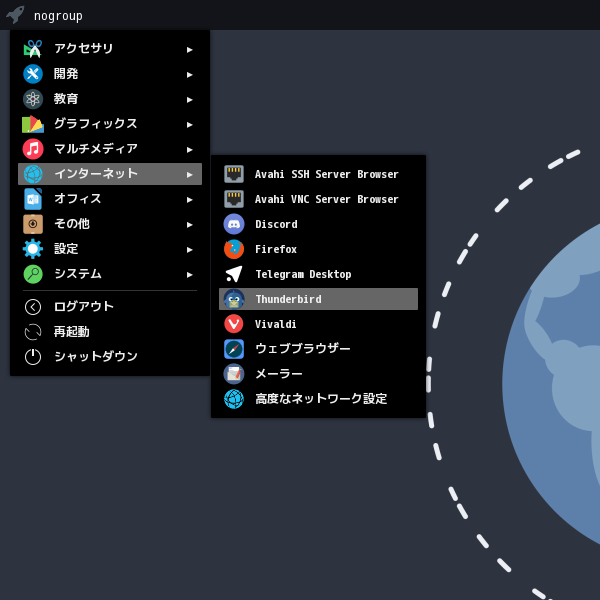Click the Avahi SSH Server Browser network icon
Viewport: 600px width, 600px height.
pos(234,174)
